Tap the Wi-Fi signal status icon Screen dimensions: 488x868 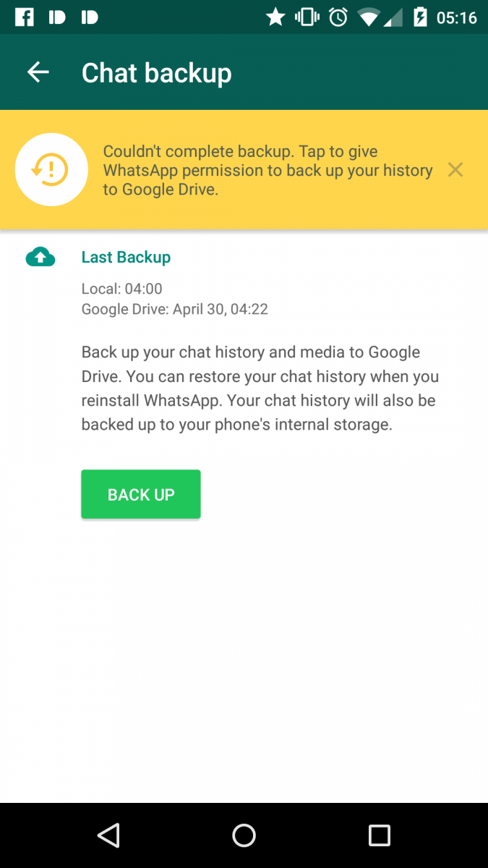click(x=368, y=17)
